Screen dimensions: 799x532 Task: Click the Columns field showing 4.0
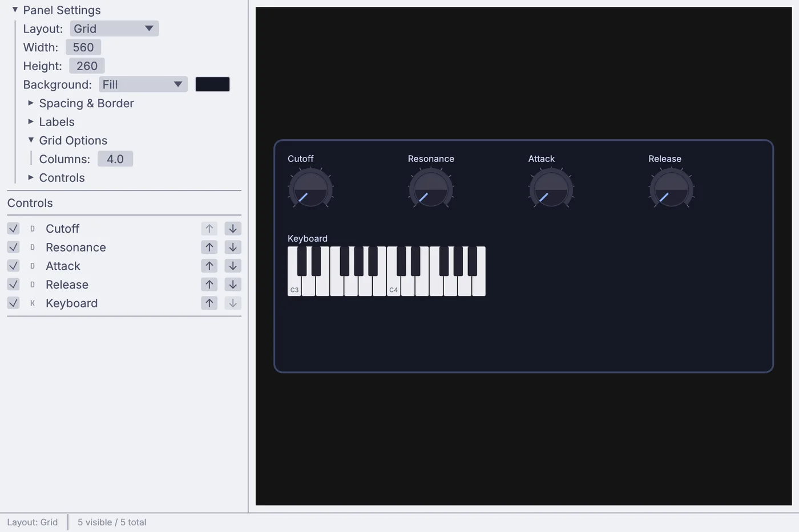(x=115, y=159)
